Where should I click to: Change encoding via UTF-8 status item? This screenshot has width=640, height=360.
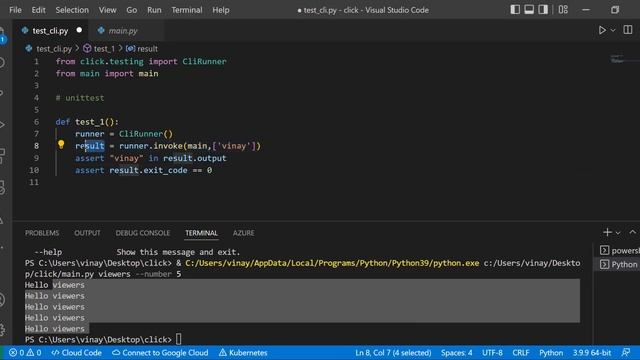[492, 353]
